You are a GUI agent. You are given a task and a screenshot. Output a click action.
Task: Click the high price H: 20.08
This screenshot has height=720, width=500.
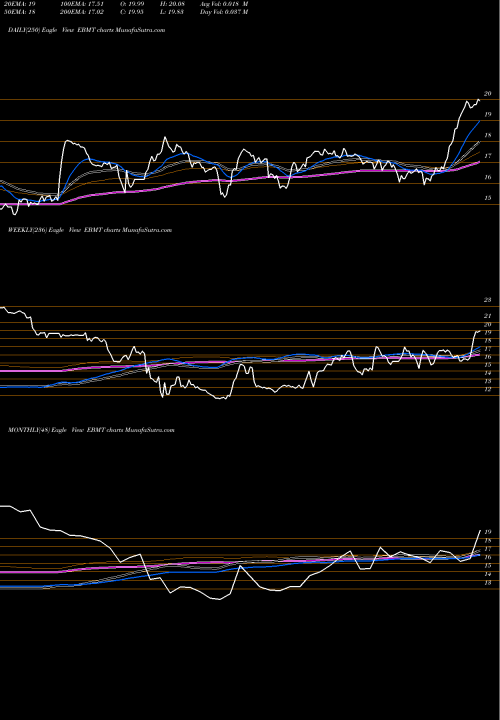(x=172, y=4)
